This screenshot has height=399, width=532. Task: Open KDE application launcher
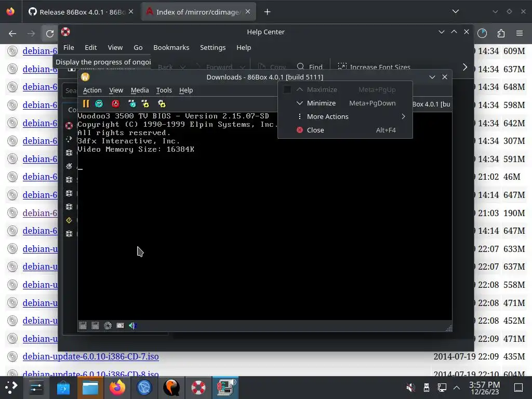(x=11, y=387)
